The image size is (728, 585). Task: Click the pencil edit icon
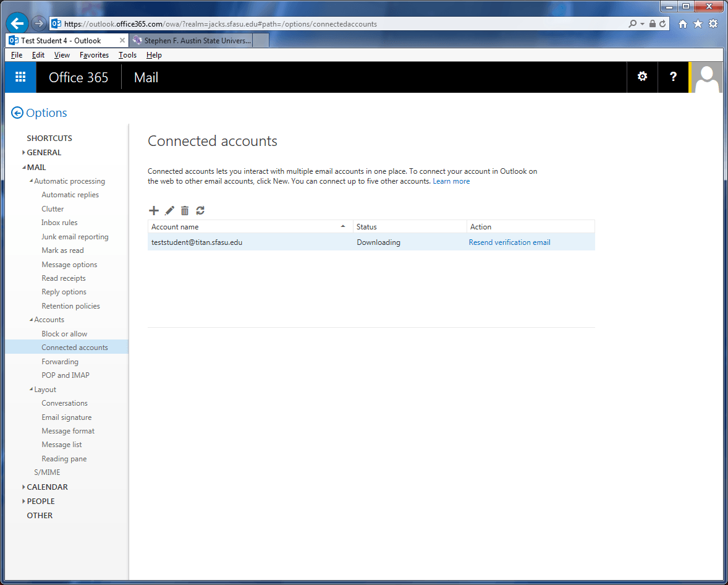(x=169, y=211)
